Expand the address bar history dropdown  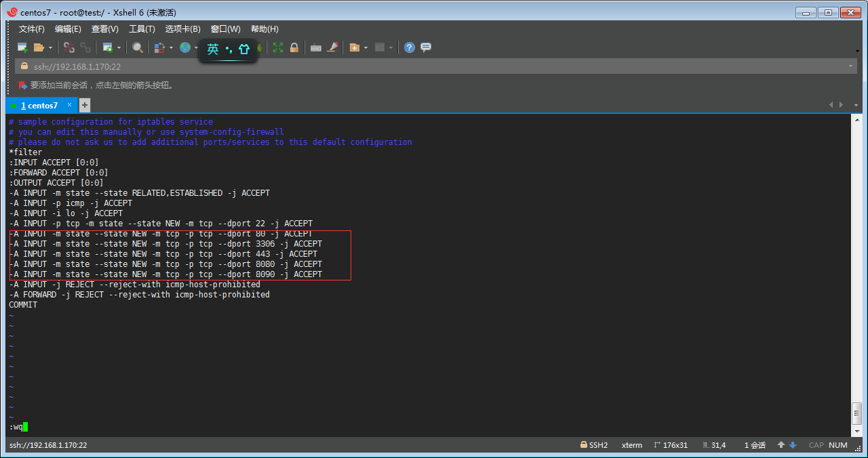(x=851, y=66)
